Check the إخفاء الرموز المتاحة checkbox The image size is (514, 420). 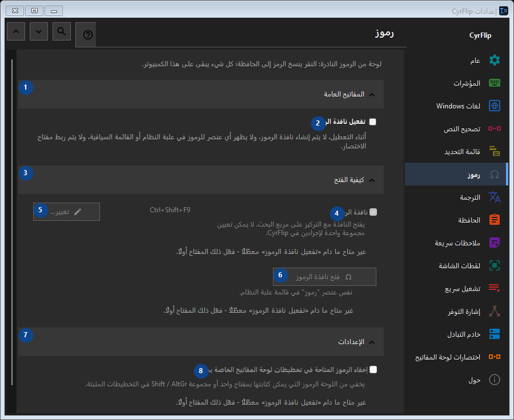373,370
